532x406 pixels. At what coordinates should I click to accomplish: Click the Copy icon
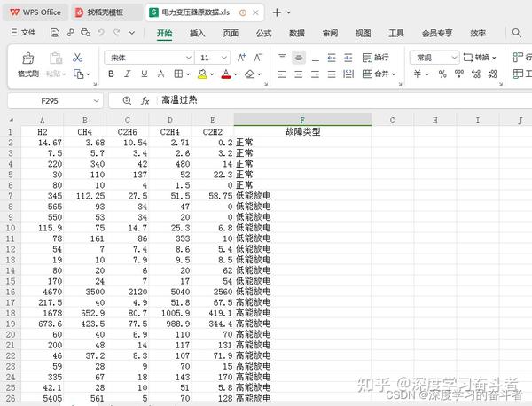tap(78, 74)
